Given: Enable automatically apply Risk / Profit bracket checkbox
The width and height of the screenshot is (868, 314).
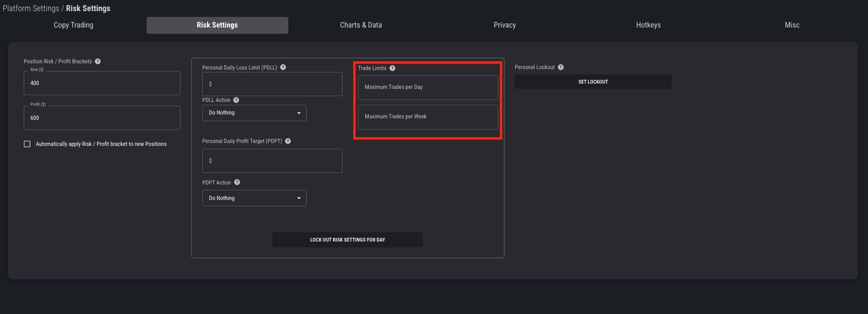Looking at the screenshot, I should [x=27, y=144].
